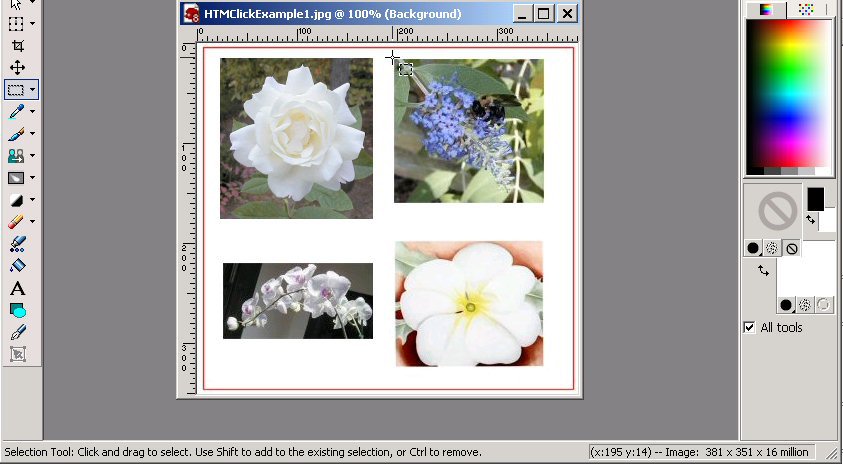Switch to the Rainbow tab in Materials
This screenshot has width=843, height=464.
766,9
